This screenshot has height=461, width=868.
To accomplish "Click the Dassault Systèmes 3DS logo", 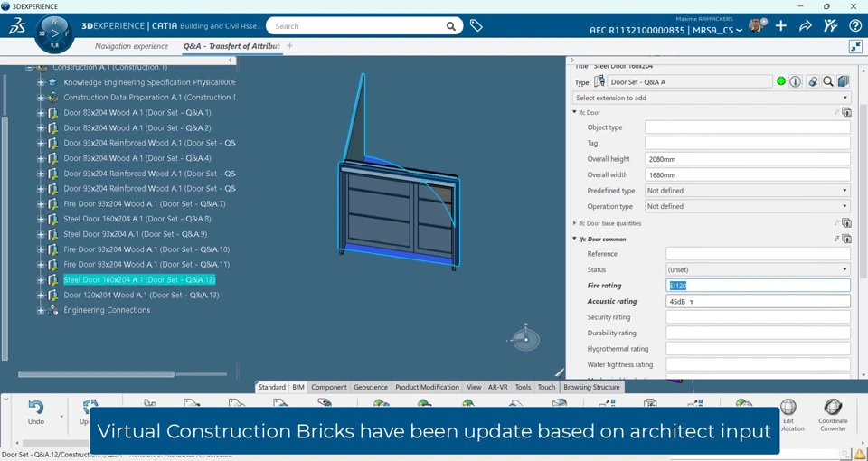I will (x=17, y=25).
